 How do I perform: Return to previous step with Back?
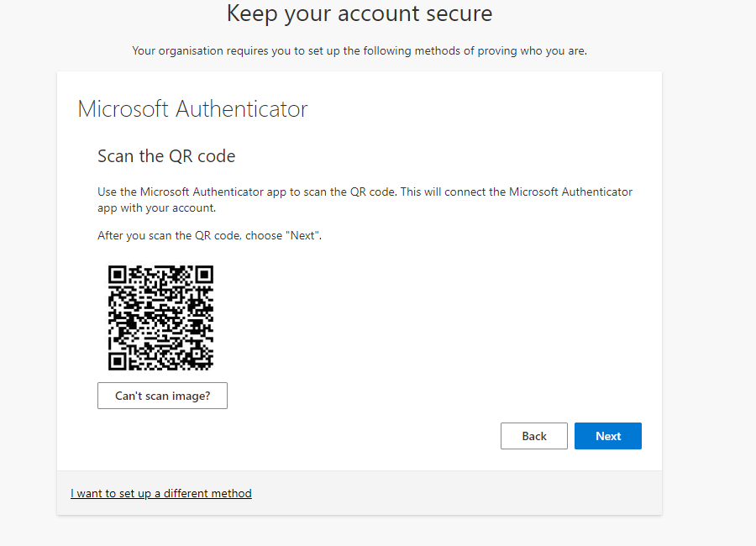pyautogui.click(x=533, y=435)
